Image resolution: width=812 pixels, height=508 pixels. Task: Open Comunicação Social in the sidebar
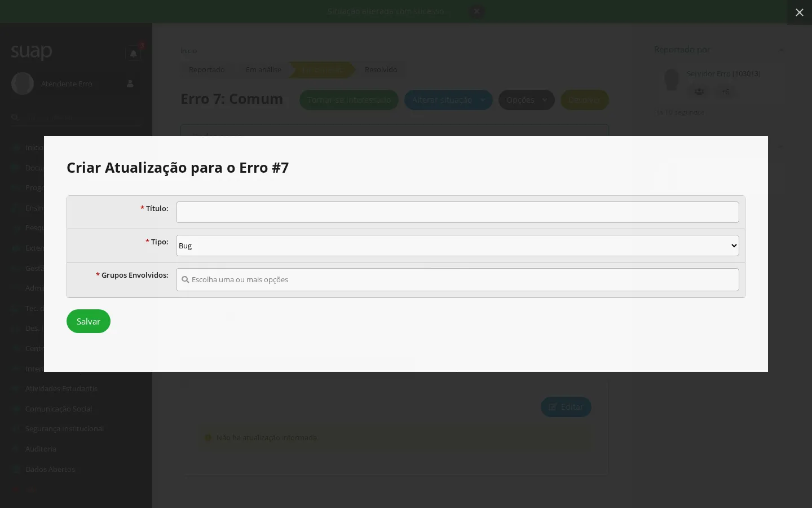pyautogui.click(x=59, y=409)
